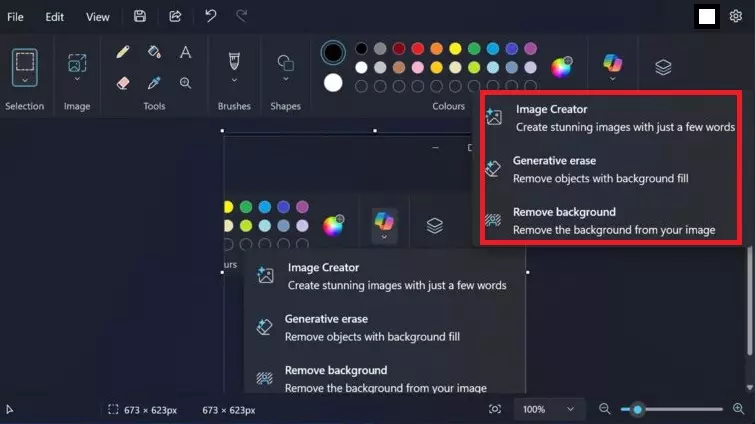Click the Image Creator icon in the top-right menu
The width and height of the screenshot is (755, 424).
494,116
